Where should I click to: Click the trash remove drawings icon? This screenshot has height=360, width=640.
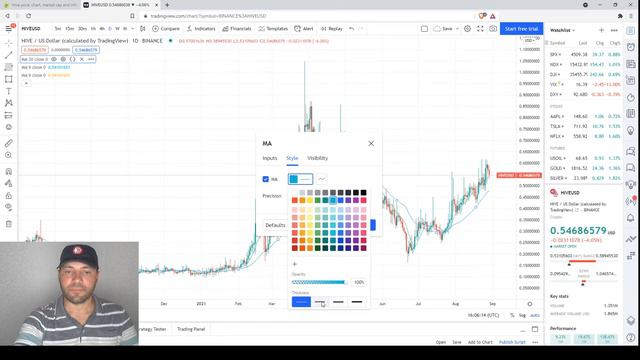[x=9, y=224]
